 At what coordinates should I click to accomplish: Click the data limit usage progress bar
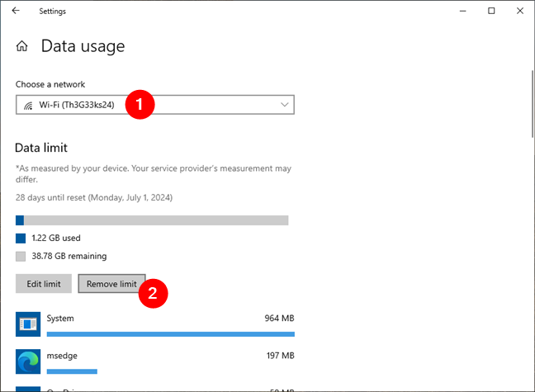(152, 220)
